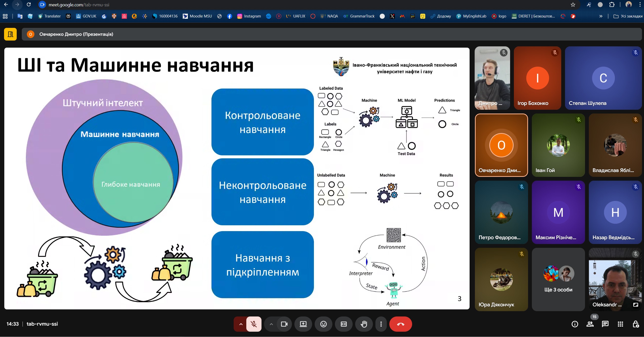This screenshot has height=337, width=644.
Task: Open the emoji reactions button
Action: [x=323, y=324]
